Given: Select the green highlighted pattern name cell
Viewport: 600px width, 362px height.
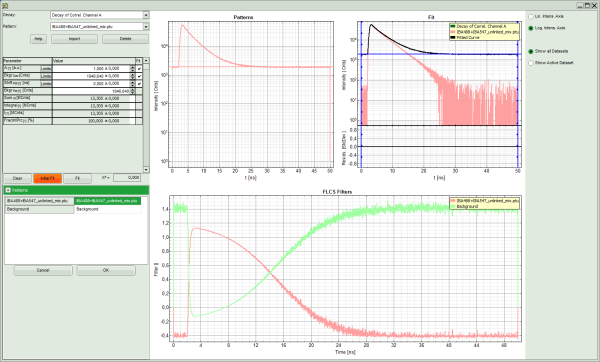Looking at the screenshot, I should tap(108, 201).
